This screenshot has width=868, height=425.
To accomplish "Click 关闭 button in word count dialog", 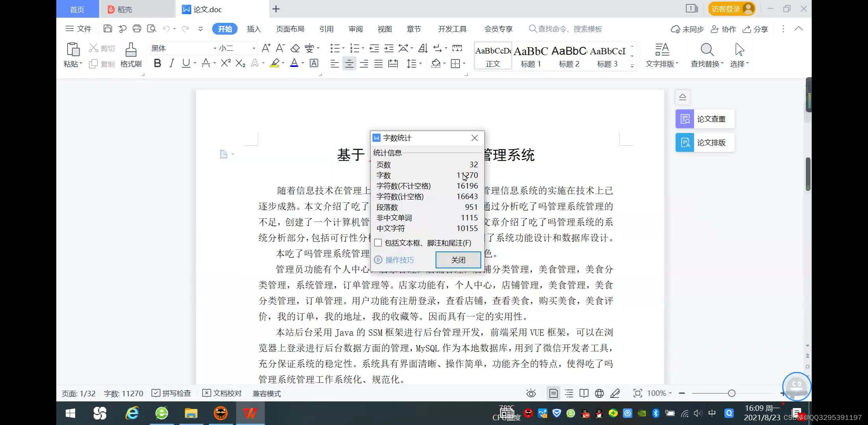I will (458, 260).
